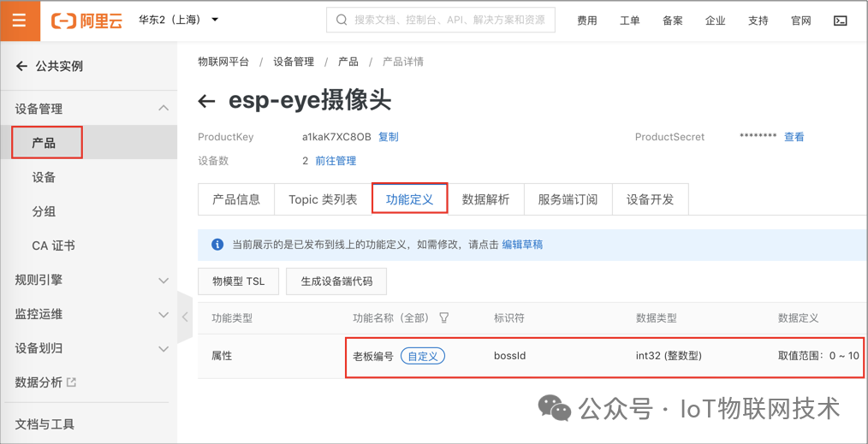Switch to the 数据解析 tab
868x444 pixels.
485,199
